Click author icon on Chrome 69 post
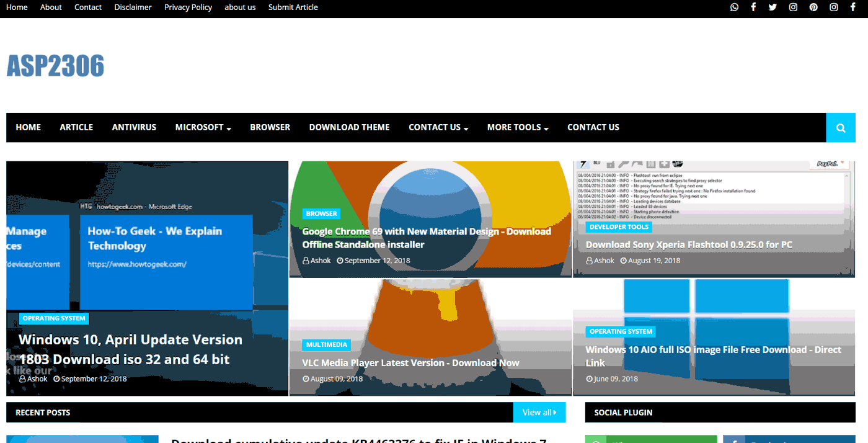 coord(306,261)
